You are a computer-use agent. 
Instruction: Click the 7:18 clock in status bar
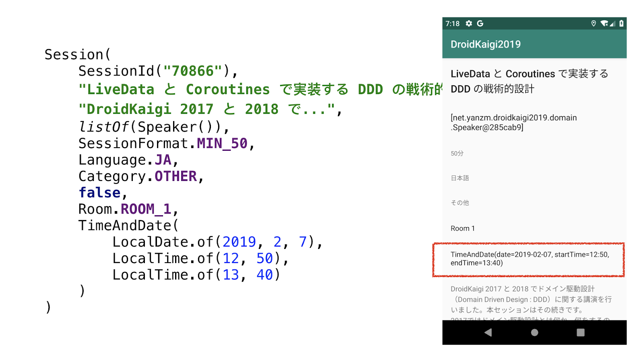452,24
